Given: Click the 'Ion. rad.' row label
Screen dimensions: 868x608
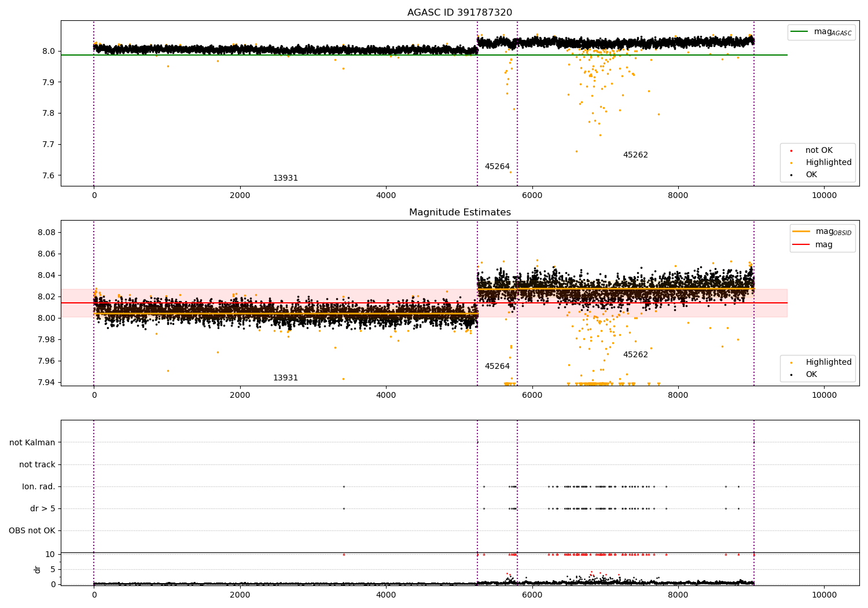Looking at the screenshot, I should point(39,487).
